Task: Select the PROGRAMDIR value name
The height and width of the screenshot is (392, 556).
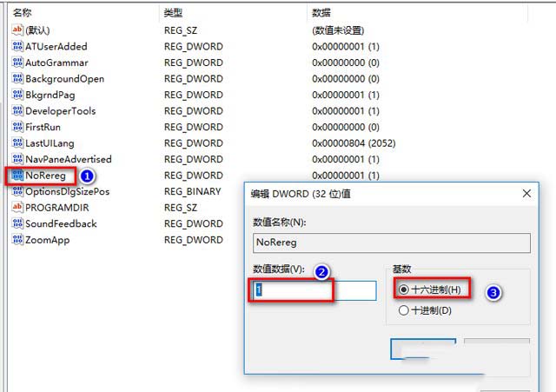Action: click(x=57, y=208)
